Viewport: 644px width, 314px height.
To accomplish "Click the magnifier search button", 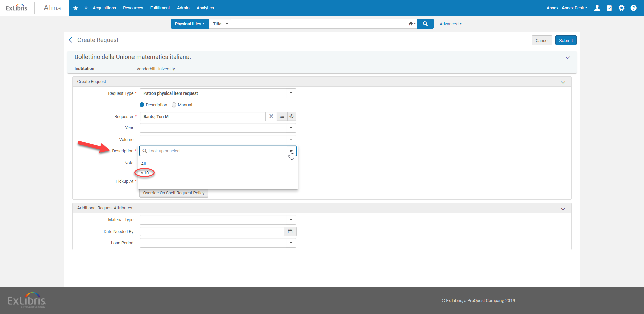I will [425, 24].
